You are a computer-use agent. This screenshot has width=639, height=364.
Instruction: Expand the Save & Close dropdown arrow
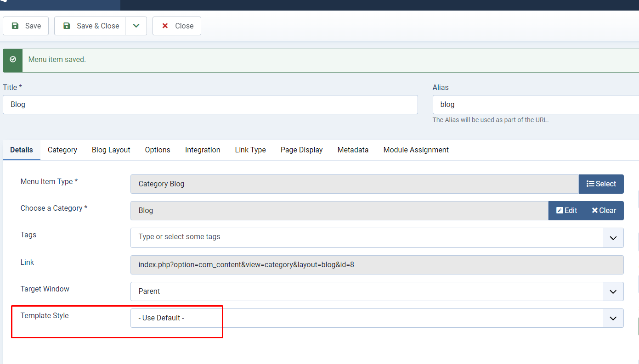click(136, 26)
